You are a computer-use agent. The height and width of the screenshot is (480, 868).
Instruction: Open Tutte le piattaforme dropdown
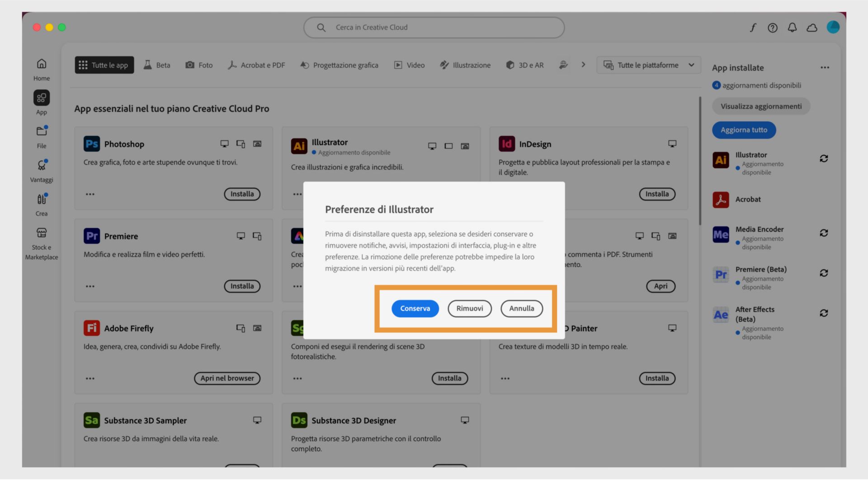click(x=649, y=65)
